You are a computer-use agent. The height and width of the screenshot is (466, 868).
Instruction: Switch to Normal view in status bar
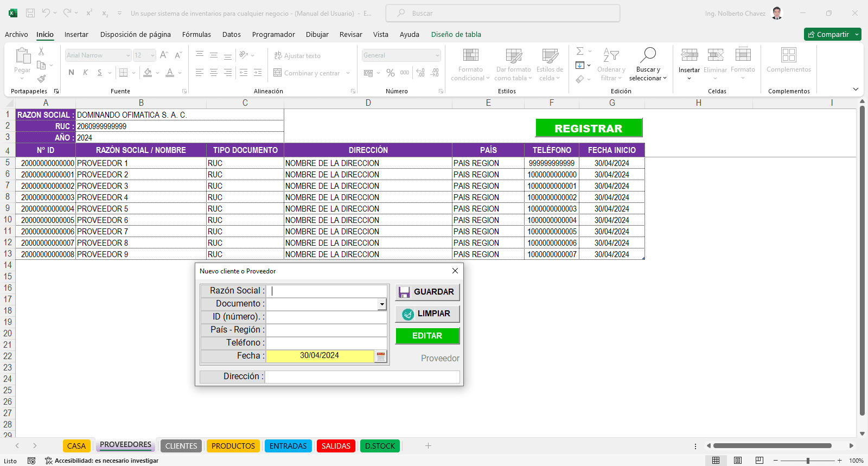716,461
